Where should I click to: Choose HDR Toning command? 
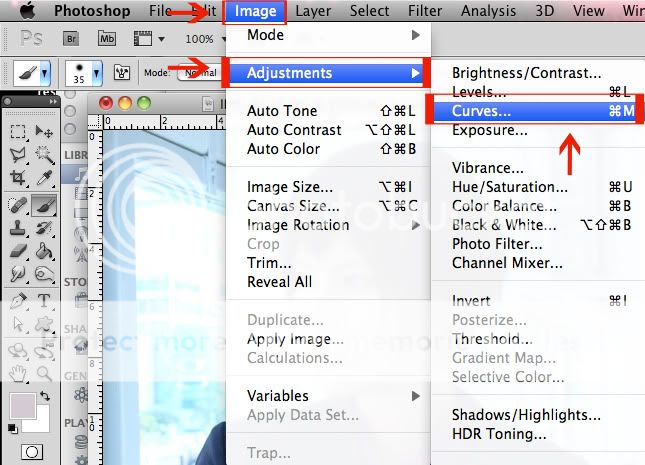(x=539, y=434)
